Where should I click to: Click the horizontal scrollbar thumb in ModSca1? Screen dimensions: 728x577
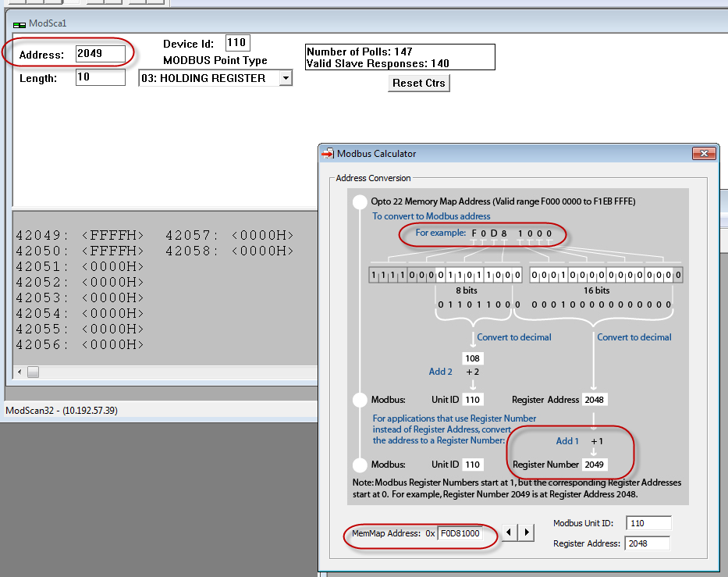[33, 372]
